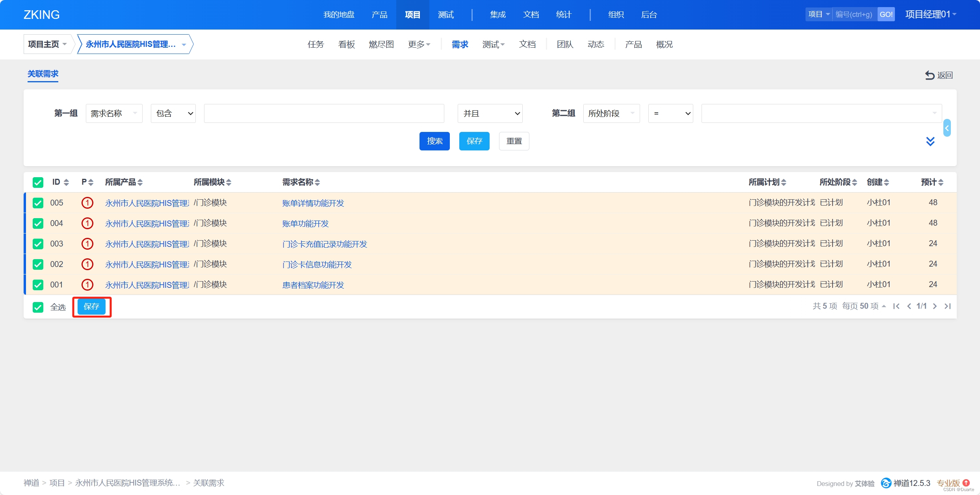
Task: Collapse the side panel with blue arrow handle
Action: click(x=947, y=128)
